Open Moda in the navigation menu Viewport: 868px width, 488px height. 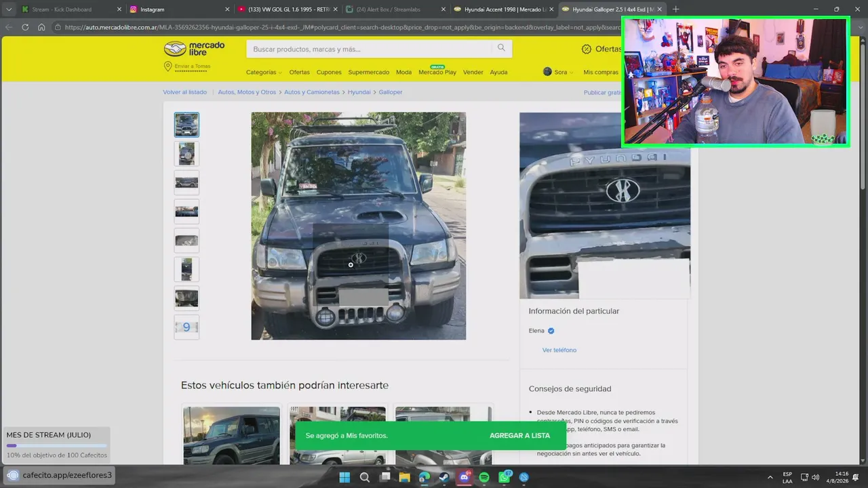(x=403, y=72)
